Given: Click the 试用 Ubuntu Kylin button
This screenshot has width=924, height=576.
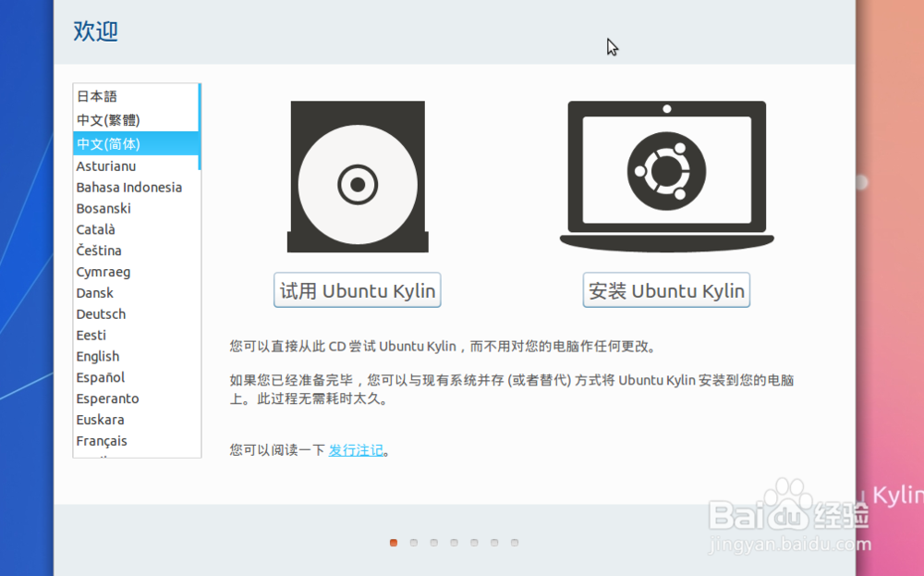Looking at the screenshot, I should pyautogui.click(x=357, y=289).
